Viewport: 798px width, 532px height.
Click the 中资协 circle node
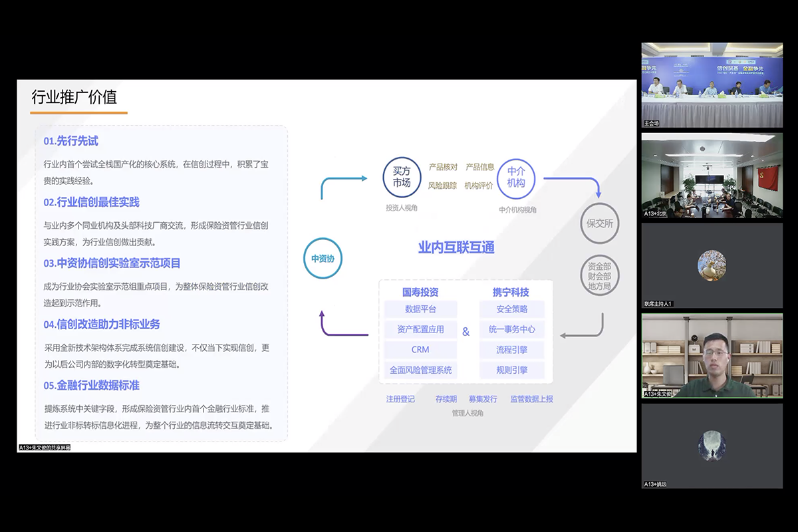click(x=323, y=259)
